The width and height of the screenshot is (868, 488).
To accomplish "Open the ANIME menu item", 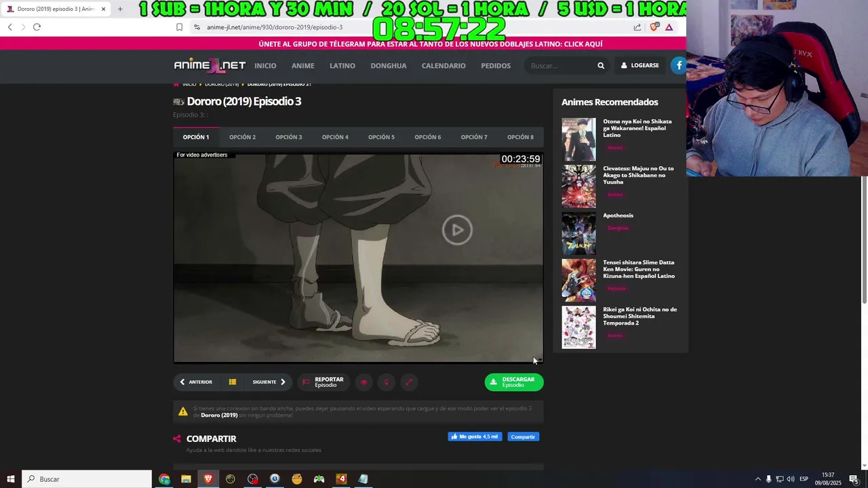I will [x=303, y=66].
